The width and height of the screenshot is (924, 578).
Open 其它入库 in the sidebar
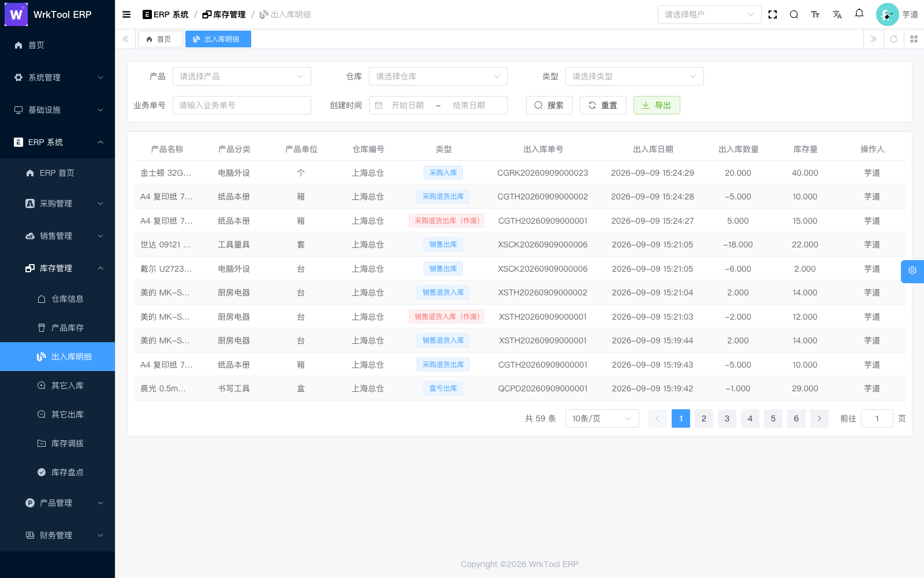(58, 386)
